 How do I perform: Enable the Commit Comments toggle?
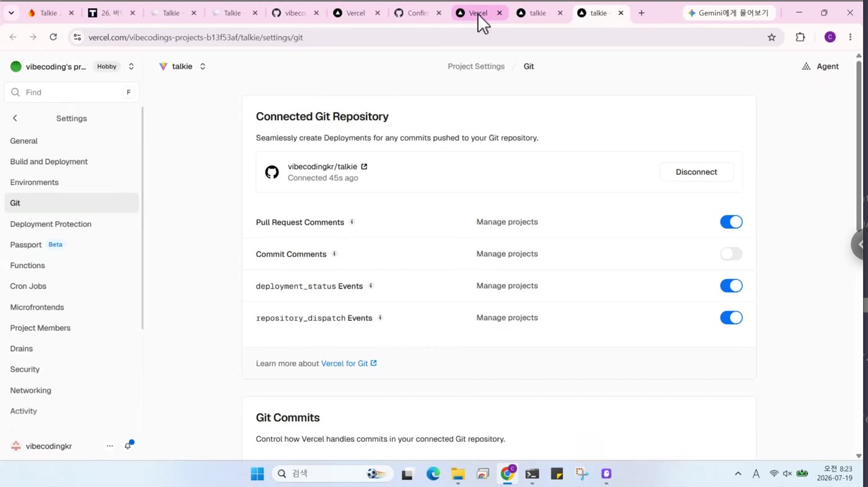point(731,254)
